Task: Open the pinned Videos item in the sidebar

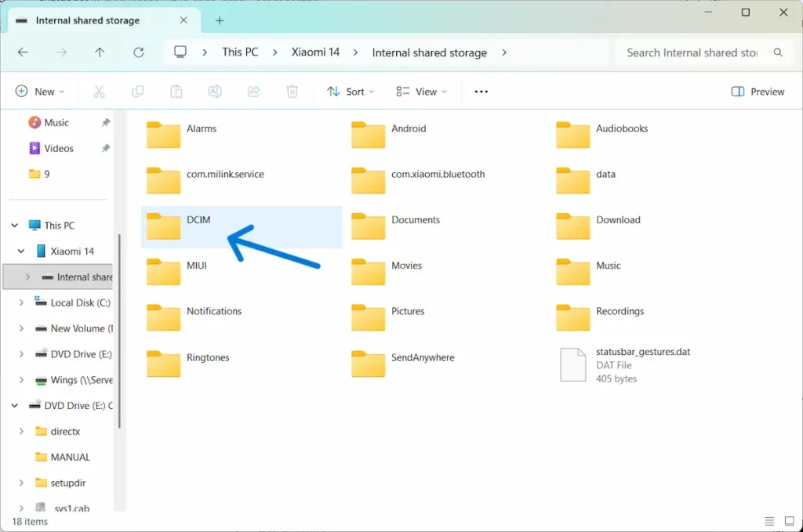Action: pos(59,148)
